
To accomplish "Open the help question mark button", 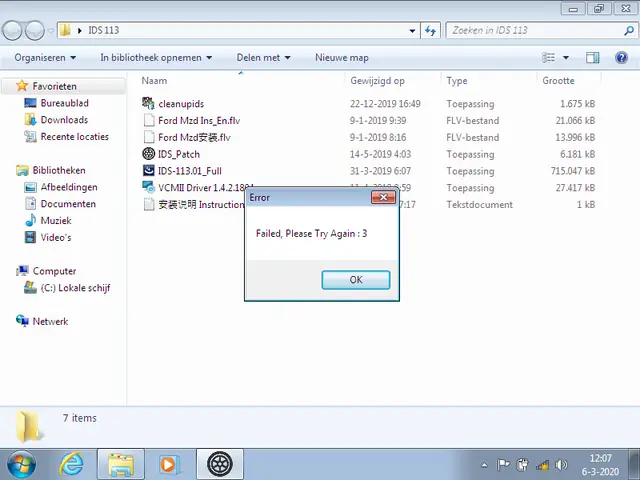I will pos(621,58).
